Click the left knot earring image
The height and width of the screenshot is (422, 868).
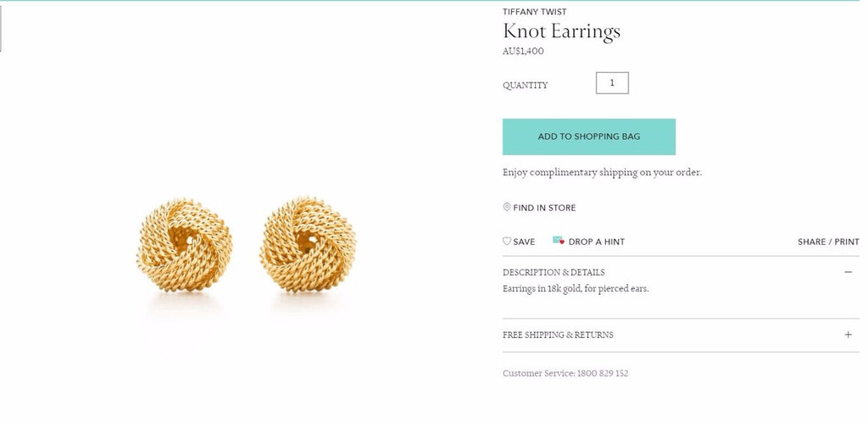click(x=184, y=245)
